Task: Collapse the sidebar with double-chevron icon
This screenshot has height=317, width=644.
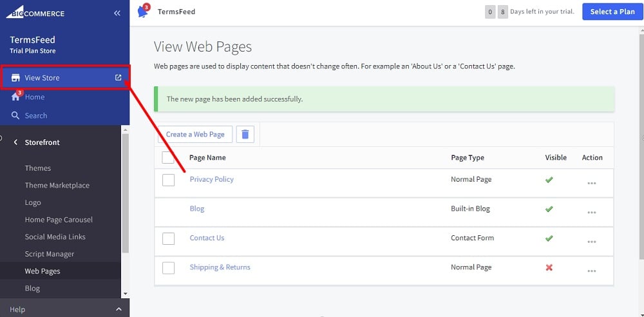Action: 117,13
